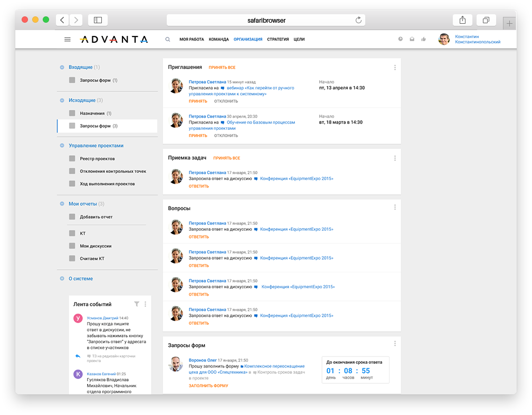Select ОРГАНИЗАЦИЯ menu item

[x=248, y=40]
